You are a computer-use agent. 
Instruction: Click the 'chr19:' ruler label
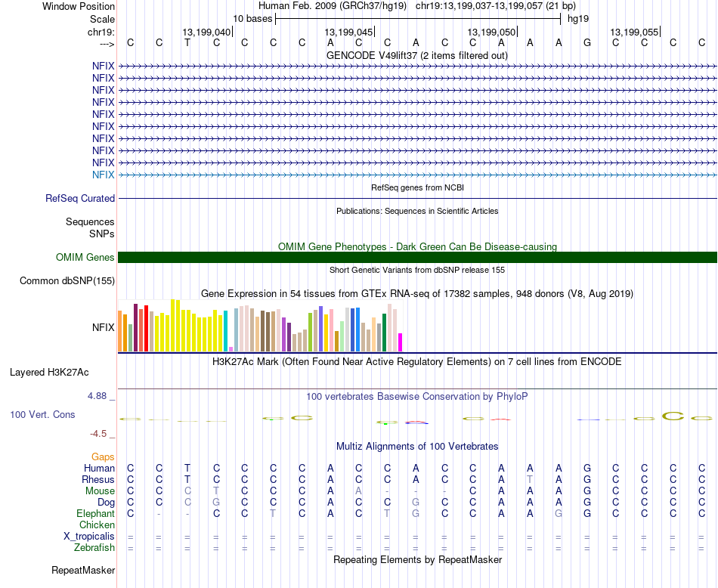click(x=101, y=32)
